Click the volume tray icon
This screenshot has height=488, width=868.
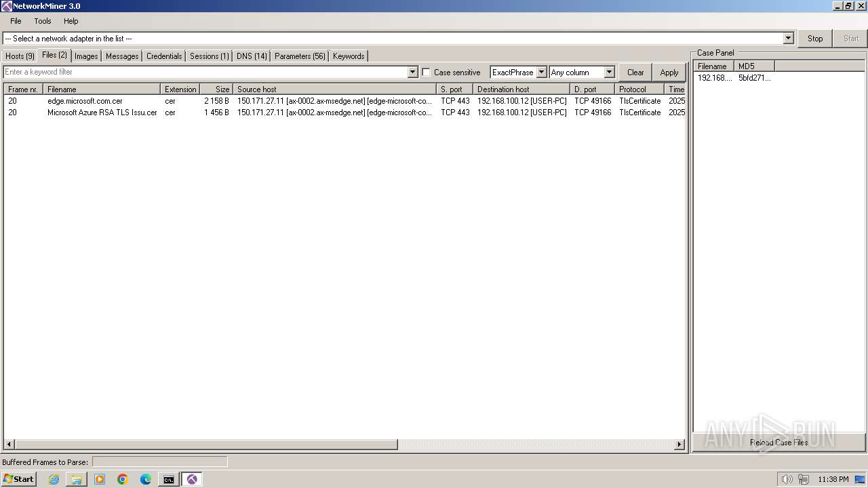point(787,479)
